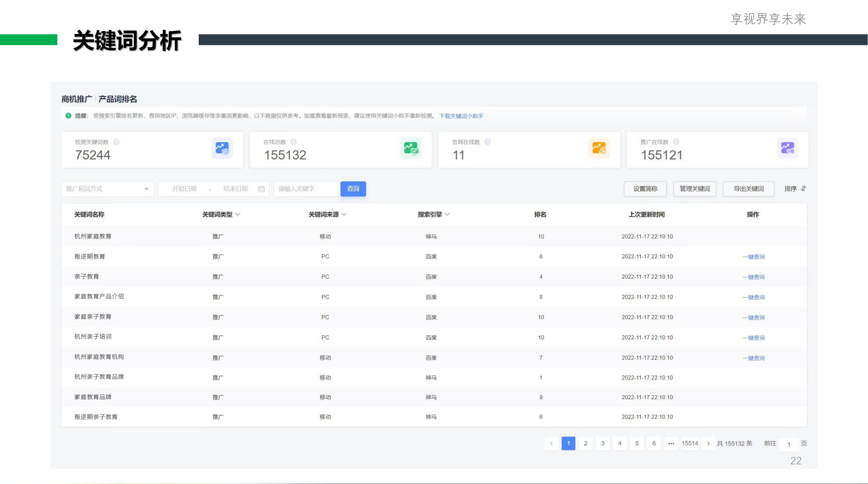
Task: Click the info icon beside 检测关键词数
Action: click(x=116, y=142)
